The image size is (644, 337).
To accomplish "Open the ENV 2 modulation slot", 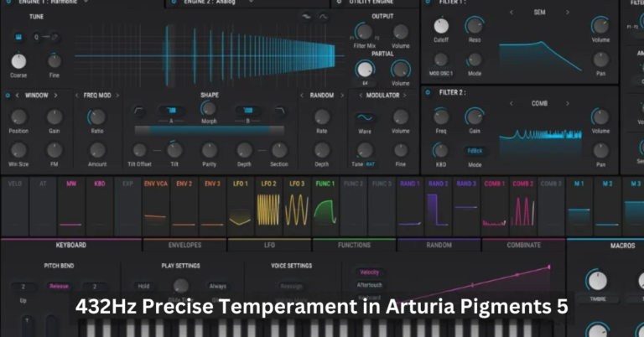I will [x=184, y=206].
